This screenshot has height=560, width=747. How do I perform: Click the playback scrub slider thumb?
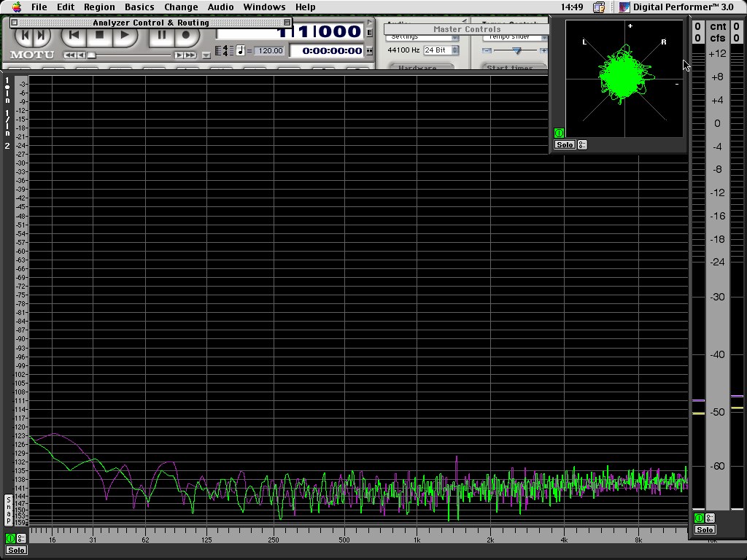91,55
